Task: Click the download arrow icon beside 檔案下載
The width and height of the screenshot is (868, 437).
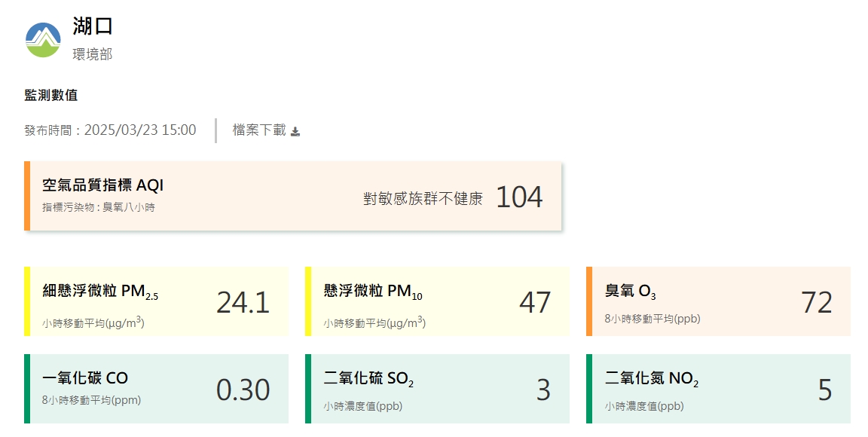Action: pos(295,131)
